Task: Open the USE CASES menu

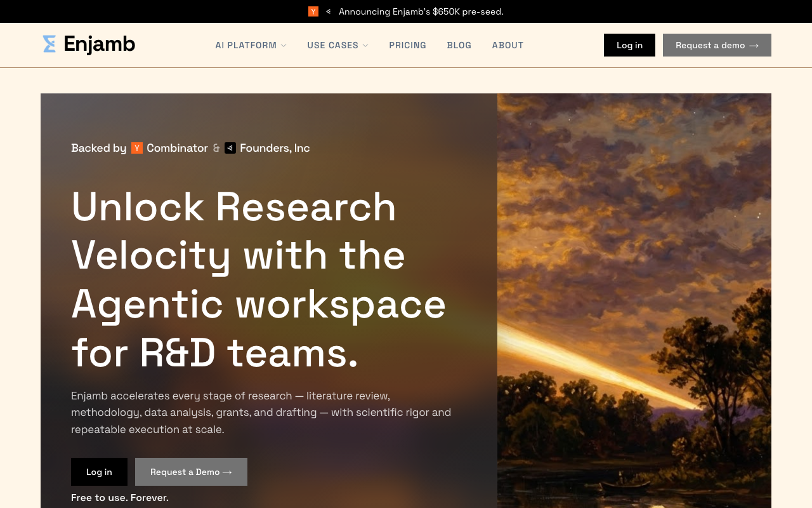Action: coord(338,45)
